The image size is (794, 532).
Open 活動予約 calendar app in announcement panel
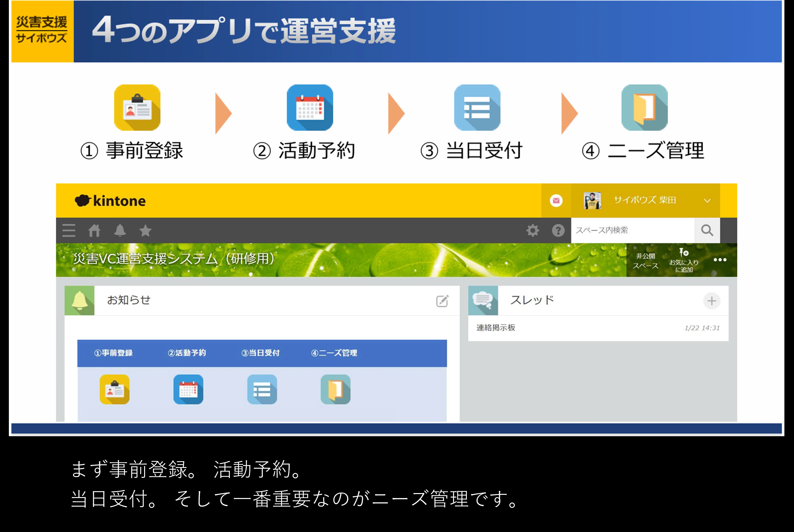click(x=188, y=389)
